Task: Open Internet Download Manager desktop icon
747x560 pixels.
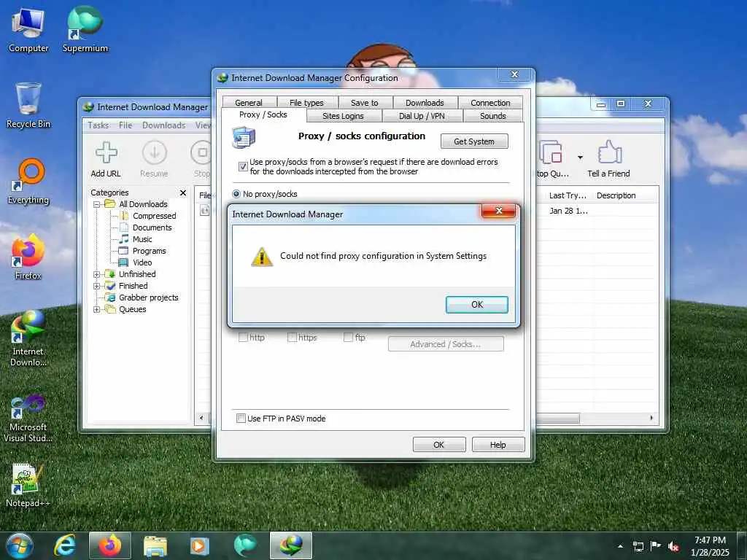Action: pos(28,338)
